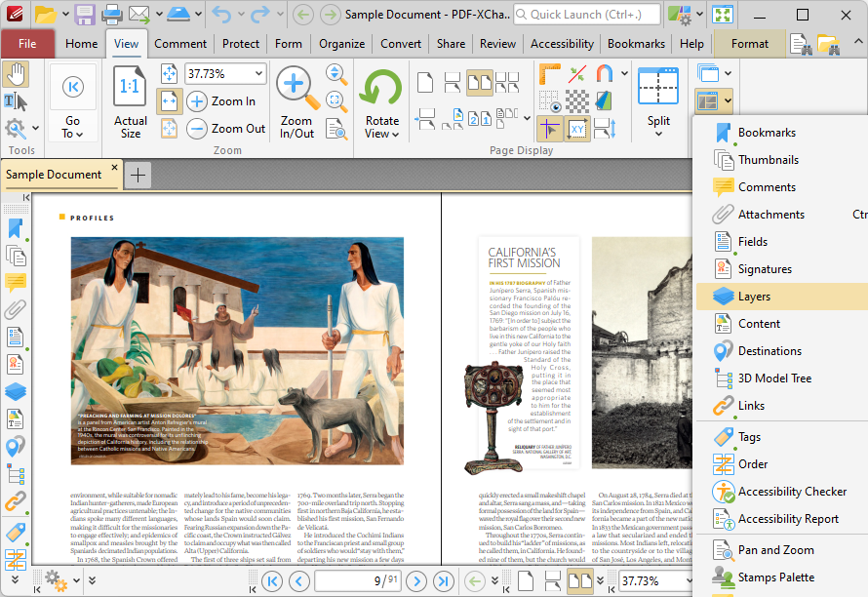Expand page layout options dropdown
Viewport: 868px width, 597px height.
click(x=527, y=117)
